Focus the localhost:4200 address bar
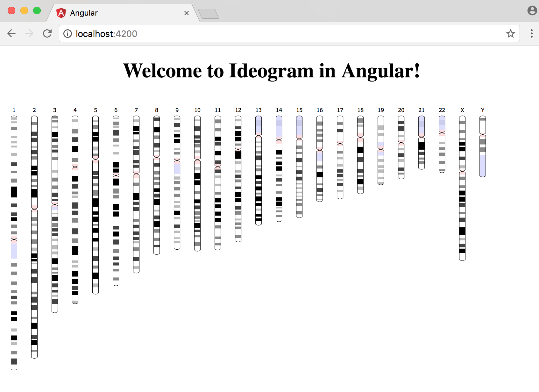 coord(289,33)
